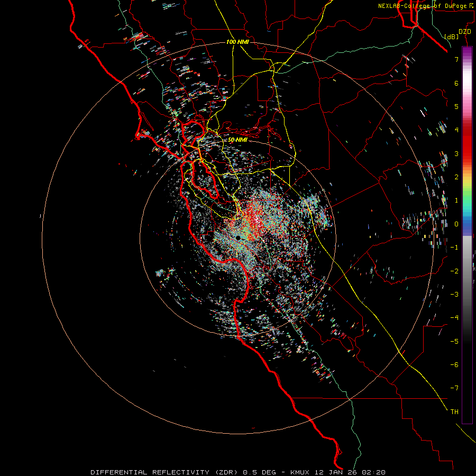Click the 1 value on the dB scale
476x476 pixels.
[x=456, y=200]
